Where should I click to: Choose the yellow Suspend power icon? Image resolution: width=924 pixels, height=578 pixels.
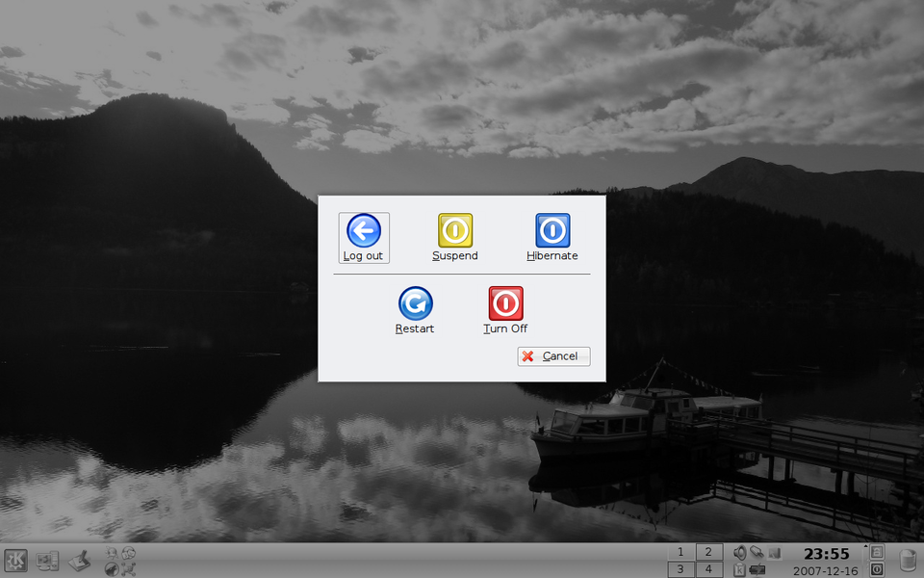tap(455, 230)
